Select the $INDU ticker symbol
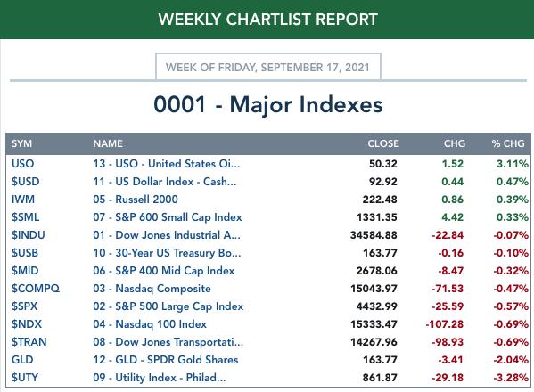Image resolution: width=534 pixels, height=392 pixels. coord(29,235)
